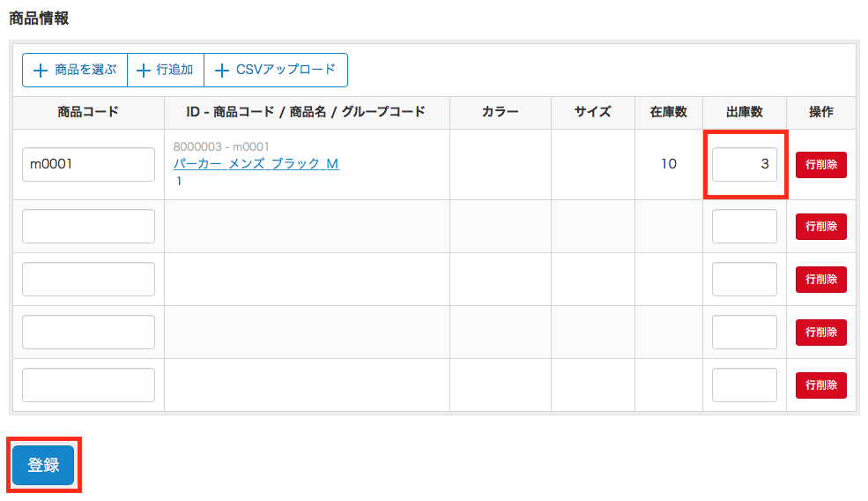Image resolution: width=868 pixels, height=501 pixels.
Task: Click the fifth row 出庫数 input
Action: click(x=744, y=385)
